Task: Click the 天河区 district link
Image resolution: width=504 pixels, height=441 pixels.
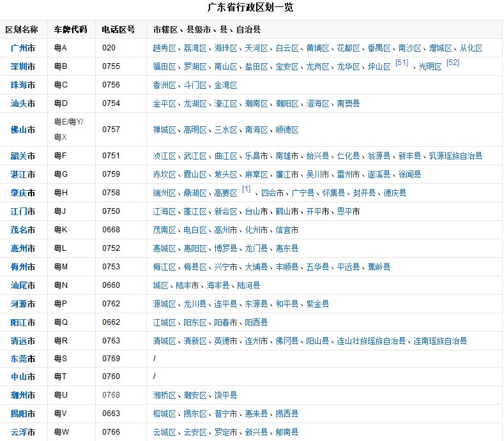Action: [256, 48]
